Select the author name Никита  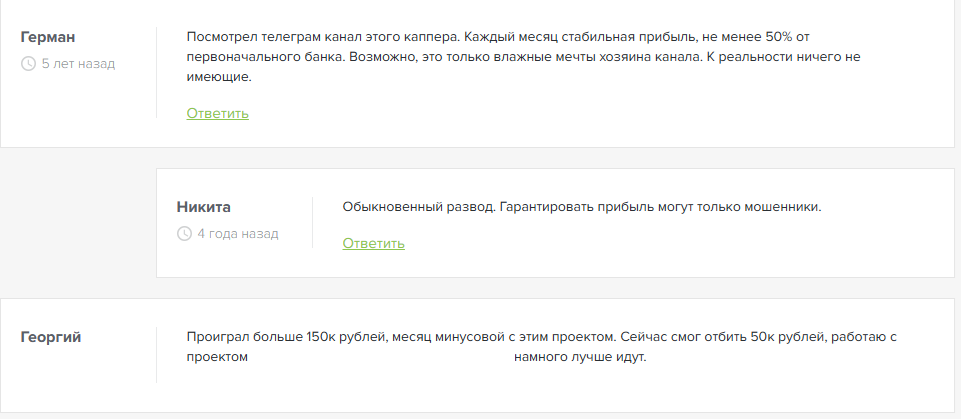[203, 207]
